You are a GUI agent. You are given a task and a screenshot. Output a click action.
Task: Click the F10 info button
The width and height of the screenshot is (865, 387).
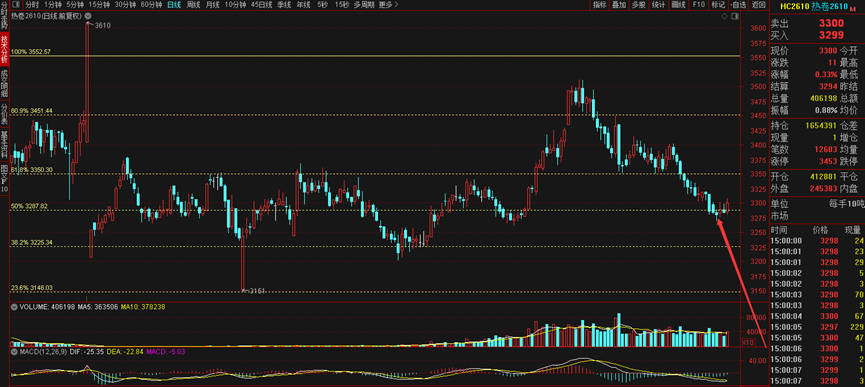click(698, 4)
